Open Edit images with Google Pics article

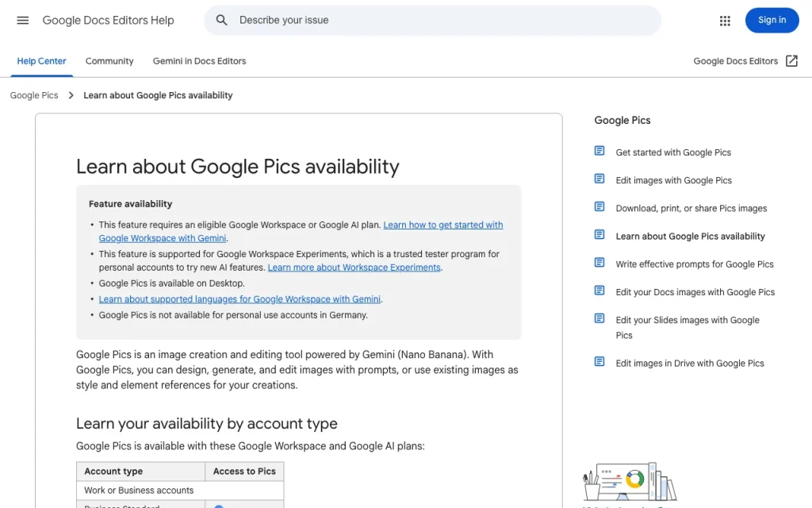pyautogui.click(x=674, y=180)
